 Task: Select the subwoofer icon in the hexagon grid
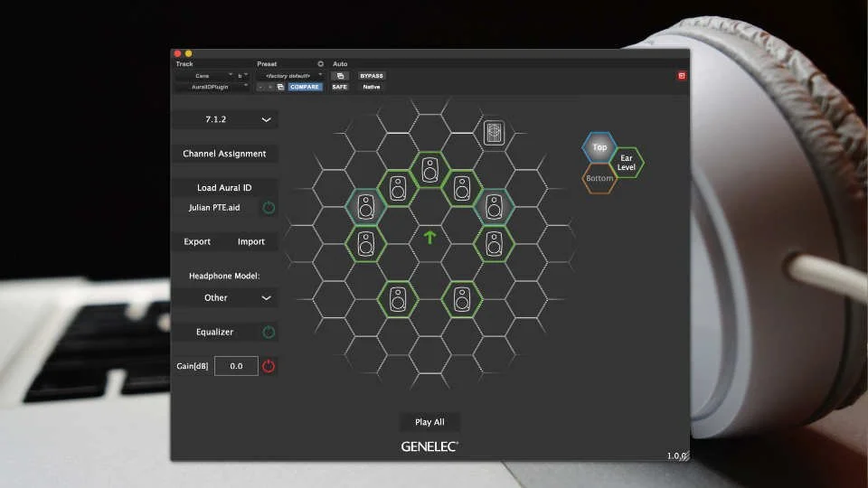[x=494, y=134]
